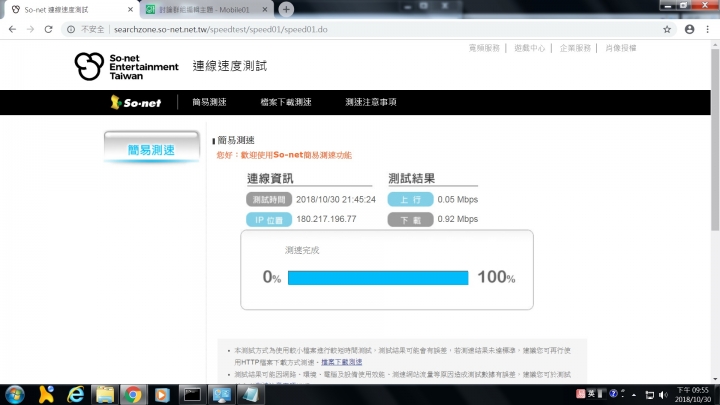The width and height of the screenshot is (720, 405).
Task: Click the 下載 download badge
Action: click(411, 219)
